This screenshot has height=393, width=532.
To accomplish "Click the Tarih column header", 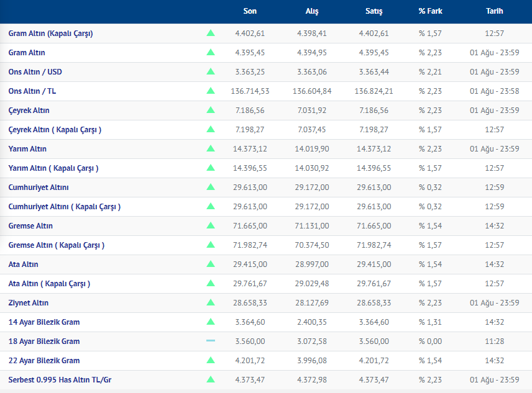I will (x=494, y=11).
